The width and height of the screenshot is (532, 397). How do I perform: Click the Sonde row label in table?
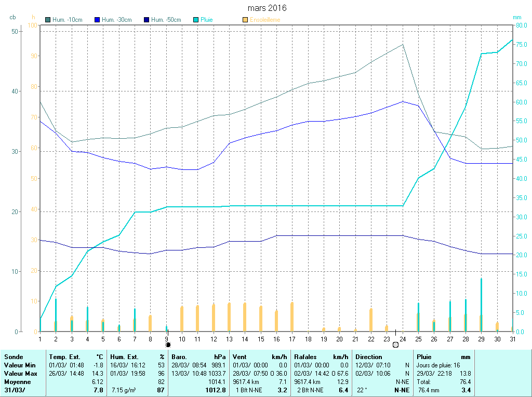click(x=14, y=357)
